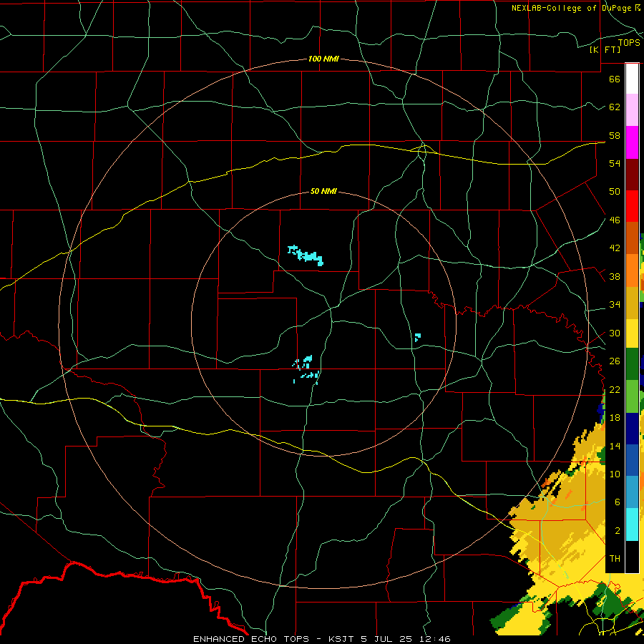Select the dark green legend swatch
The height and width of the screenshot is (644, 644).
click(x=632, y=364)
